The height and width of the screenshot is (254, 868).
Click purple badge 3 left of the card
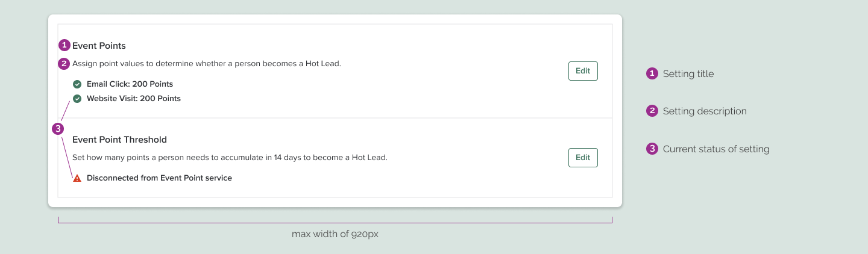(x=58, y=129)
